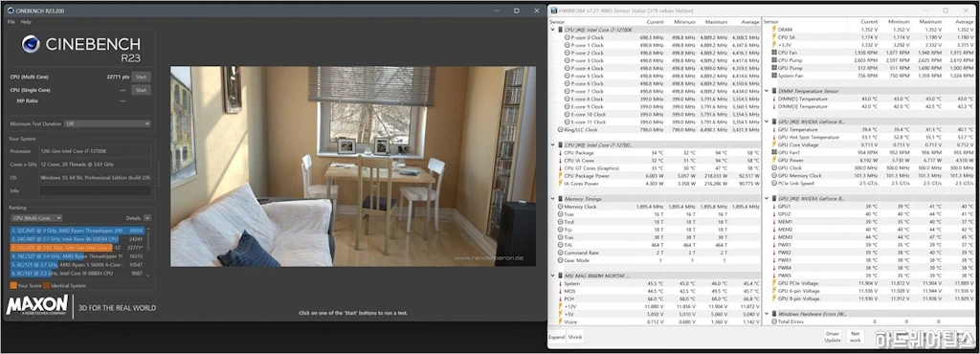Image resolution: width=980 pixels, height=354 pixels.
Task: Open the Minimum Test Duration dropdown
Action: click(x=107, y=123)
